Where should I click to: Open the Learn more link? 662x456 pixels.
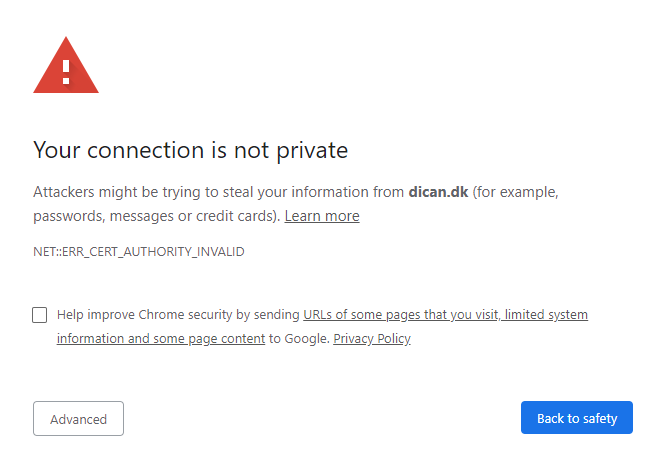322,216
